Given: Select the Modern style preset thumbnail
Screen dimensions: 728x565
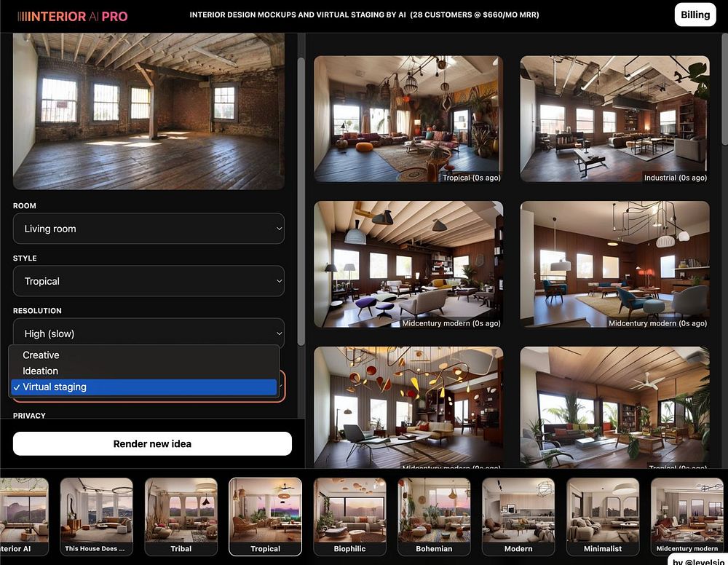Looking at the screenshot, I should click(x=518, y=517).
